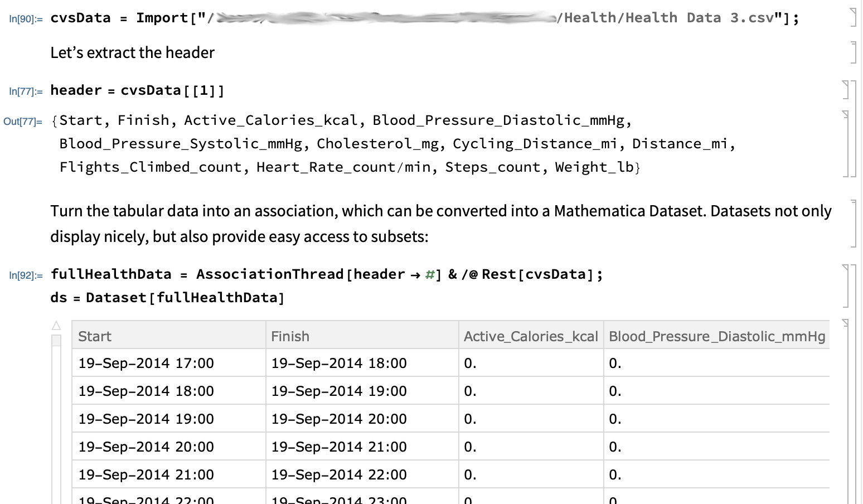Click 'Flights_Climbed_count' in the Out[77] list
Image resolution: width=863 pixels, height=504 pixels.
coord(151,167)
